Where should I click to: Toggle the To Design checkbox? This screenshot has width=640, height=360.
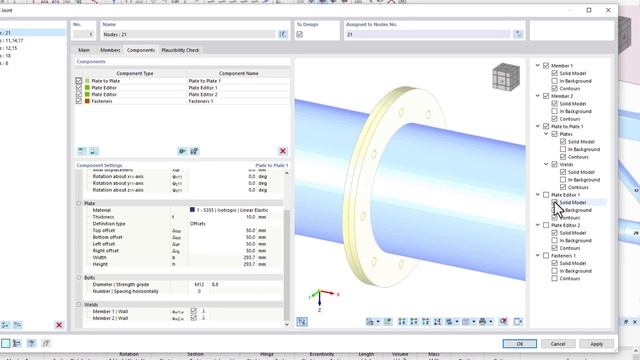300,35
